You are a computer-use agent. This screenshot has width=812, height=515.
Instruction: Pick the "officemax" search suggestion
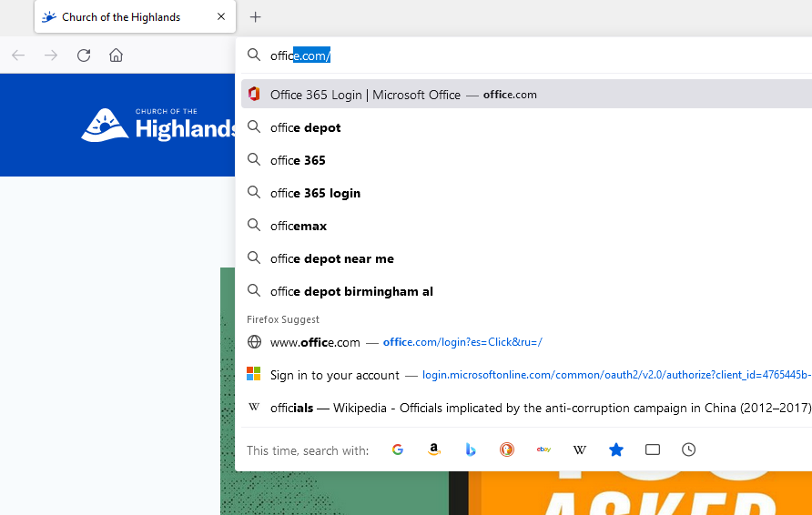[299, 226]
